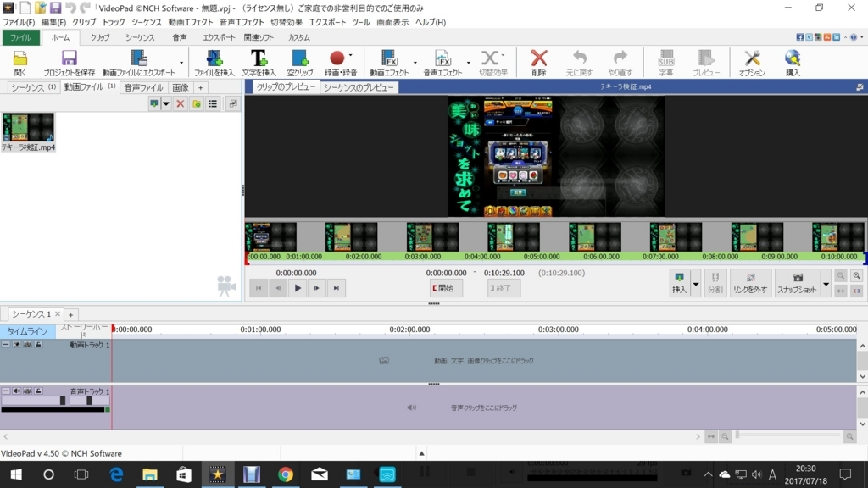Jump to the end of the clip preview
The width and height of the screenshot is (868, 488).
[x=336, y=288]
